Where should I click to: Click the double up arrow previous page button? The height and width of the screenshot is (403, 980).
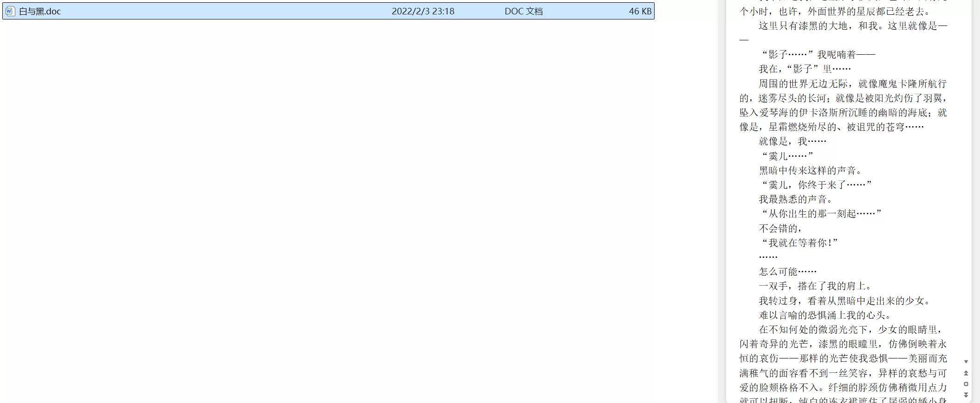tap(966, 373)
